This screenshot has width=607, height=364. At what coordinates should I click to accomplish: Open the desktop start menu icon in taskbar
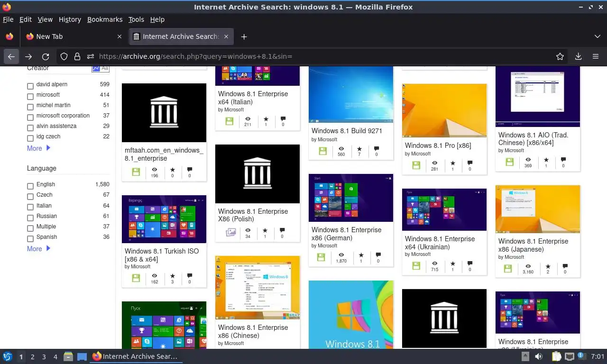click(x=7, y=356)
